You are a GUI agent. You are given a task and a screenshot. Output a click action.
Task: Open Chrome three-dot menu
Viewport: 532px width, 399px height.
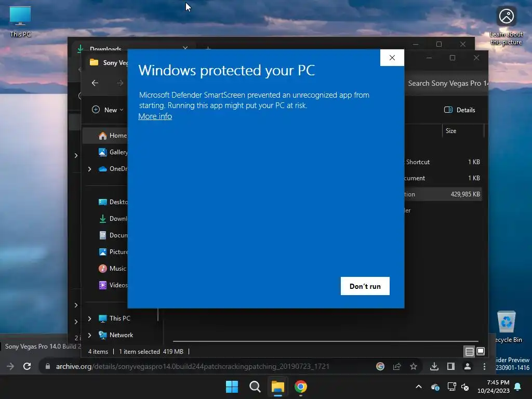click(x=484, y=366)
